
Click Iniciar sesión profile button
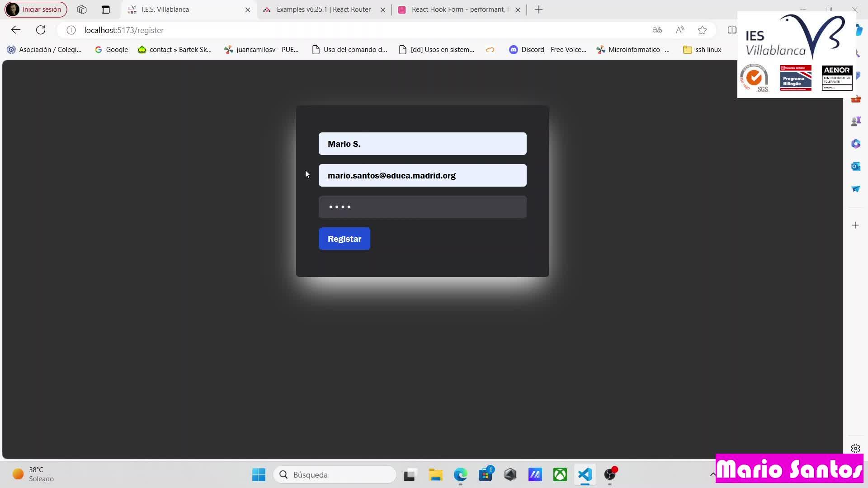(36, 9)
